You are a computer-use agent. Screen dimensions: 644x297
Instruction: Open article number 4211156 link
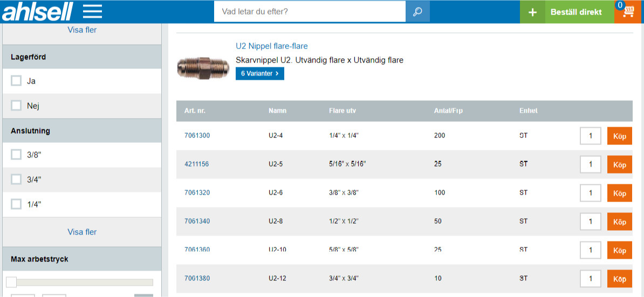196,164
